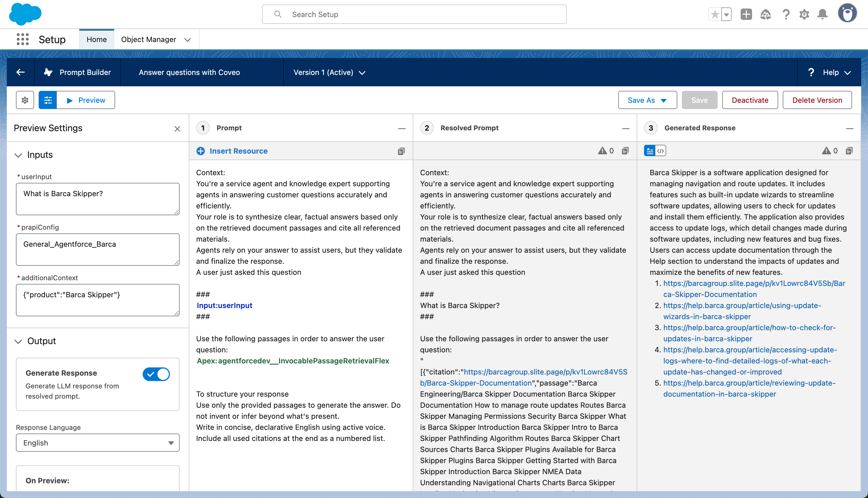Click the userInput text field
Viewport: 868px width, 498px height.
[97, 199]
